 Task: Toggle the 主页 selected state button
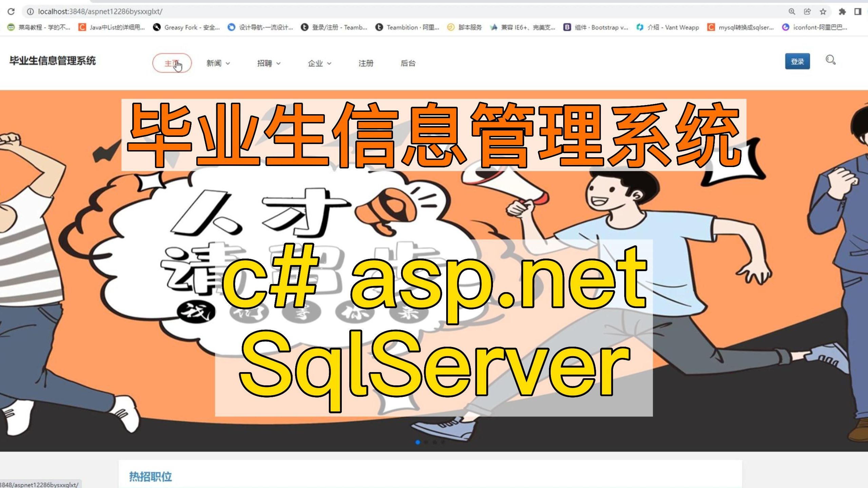tap(172, 63)
